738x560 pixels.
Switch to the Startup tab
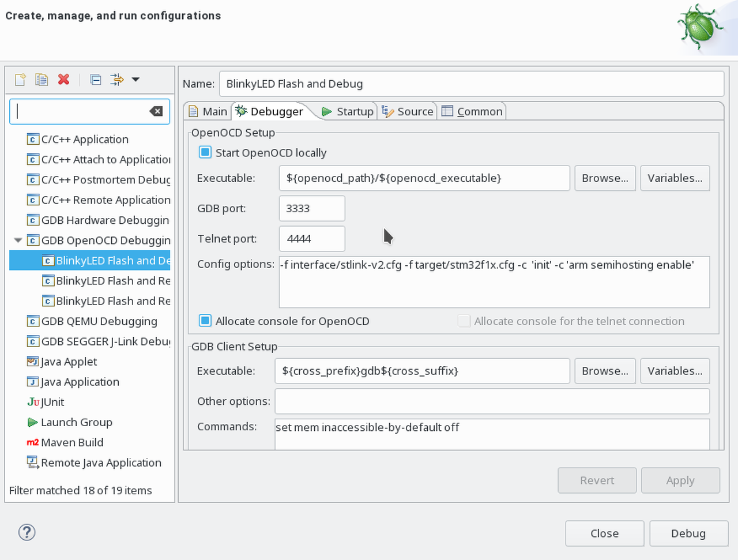pos(348,111)
